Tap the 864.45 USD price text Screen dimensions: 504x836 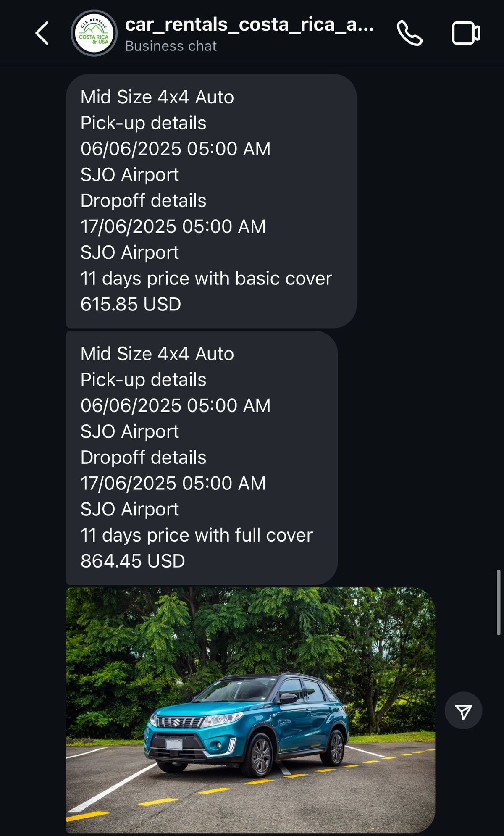click(133, 561)
